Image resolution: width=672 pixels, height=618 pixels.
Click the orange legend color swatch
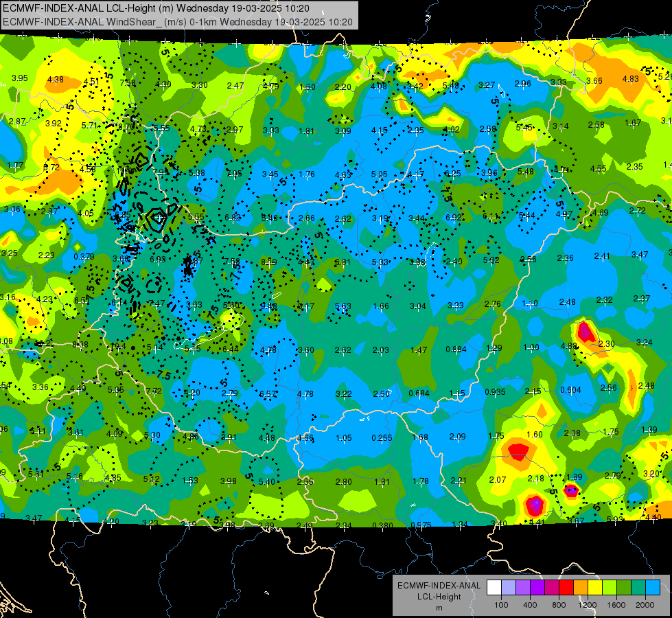581,588
